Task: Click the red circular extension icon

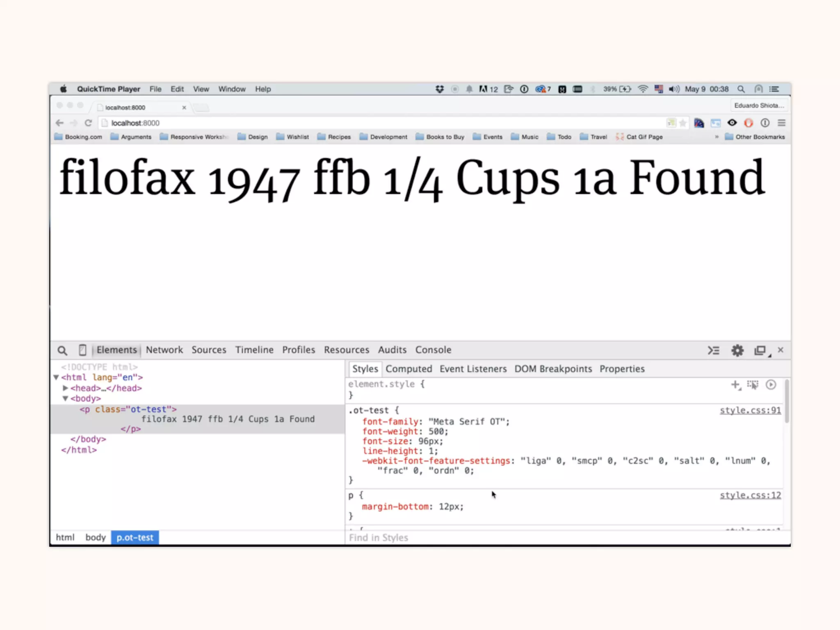Action: [749, 123]
